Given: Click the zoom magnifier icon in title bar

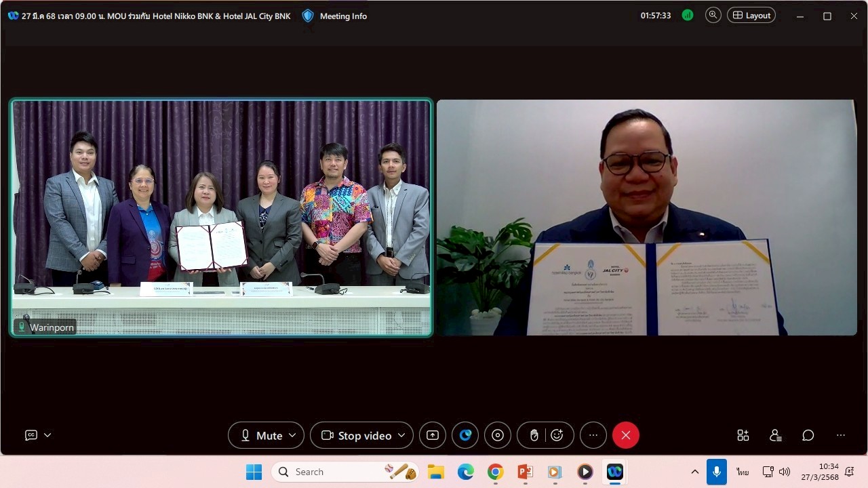Looking at the screenshot, I should coord(713,16).
